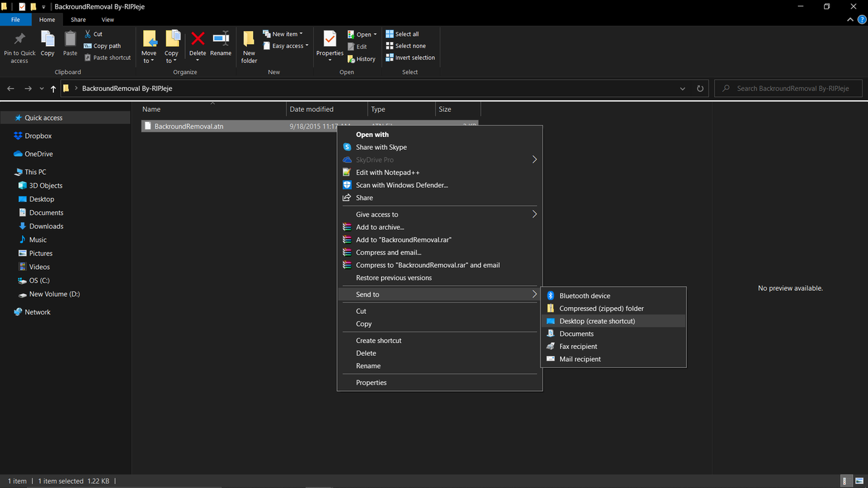Click History in the ribbon
868x488 pixels.
pyautogui.click(x=361, y=59)
